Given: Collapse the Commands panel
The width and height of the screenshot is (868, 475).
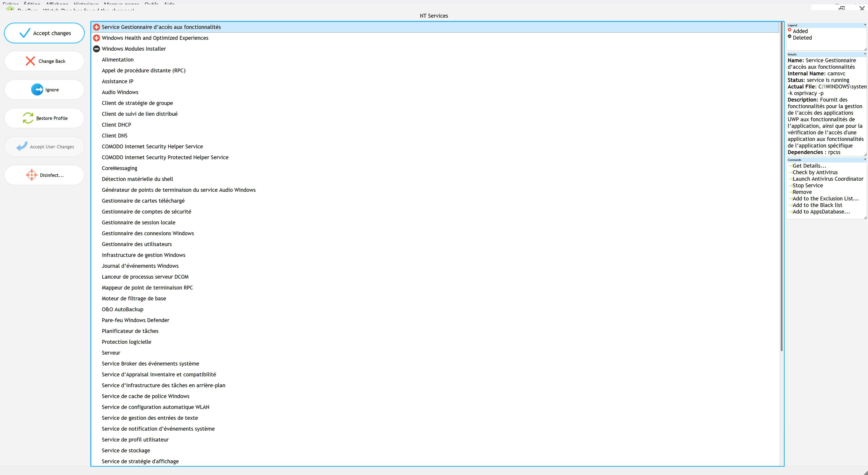Looking at the screenshot, I should coord(865,159).
